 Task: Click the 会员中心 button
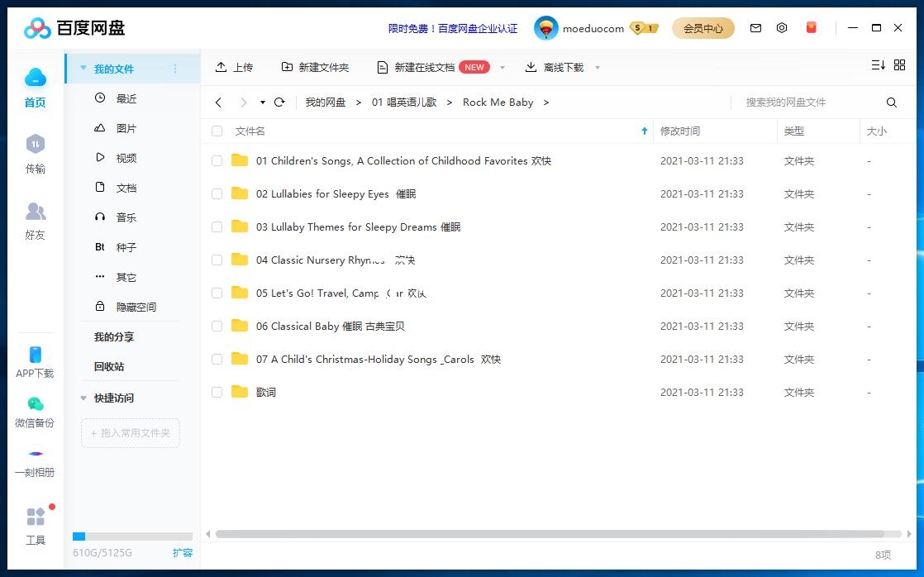pyautogui.click(x=703, y=28)
